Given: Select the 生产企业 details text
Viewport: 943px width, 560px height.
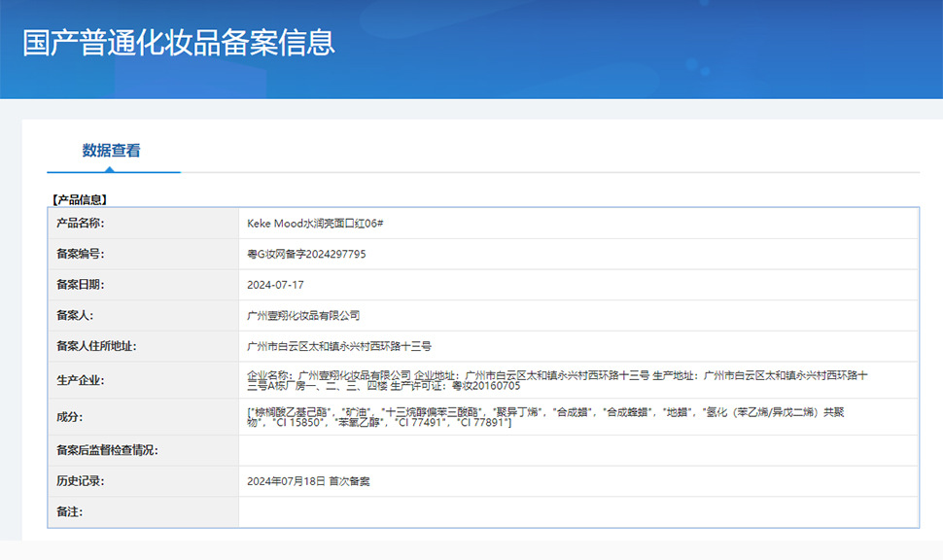Looking at the screenshot, I should 559,380.
